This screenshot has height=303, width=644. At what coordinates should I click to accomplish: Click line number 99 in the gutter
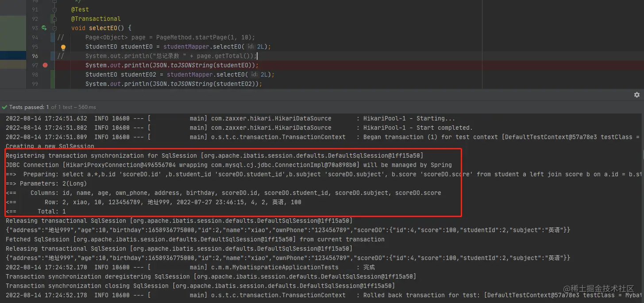[35, 84]
